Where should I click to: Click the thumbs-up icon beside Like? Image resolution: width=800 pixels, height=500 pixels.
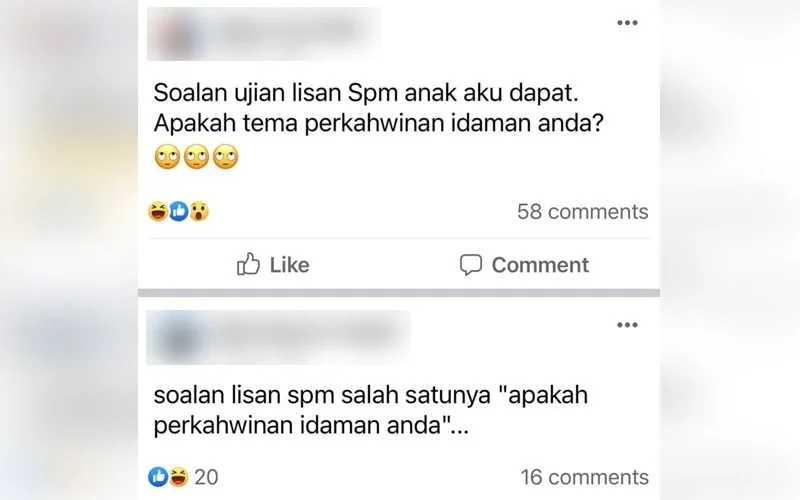point(248,264)
